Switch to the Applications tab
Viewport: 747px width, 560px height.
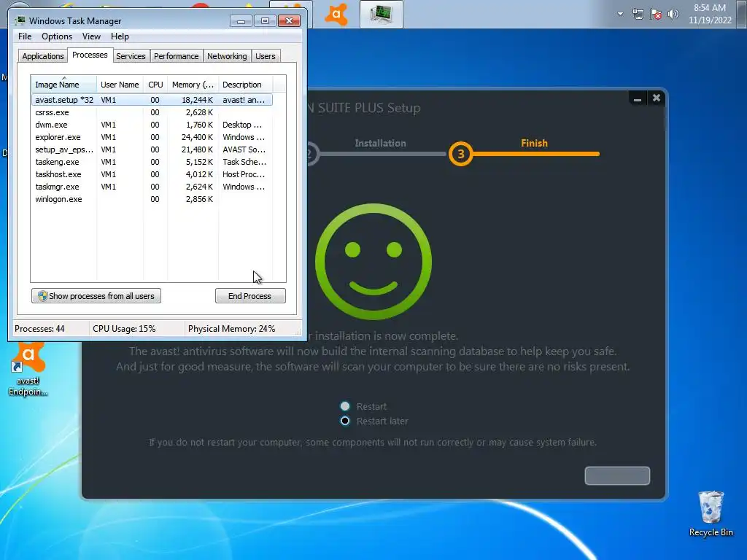pos(43,56)
